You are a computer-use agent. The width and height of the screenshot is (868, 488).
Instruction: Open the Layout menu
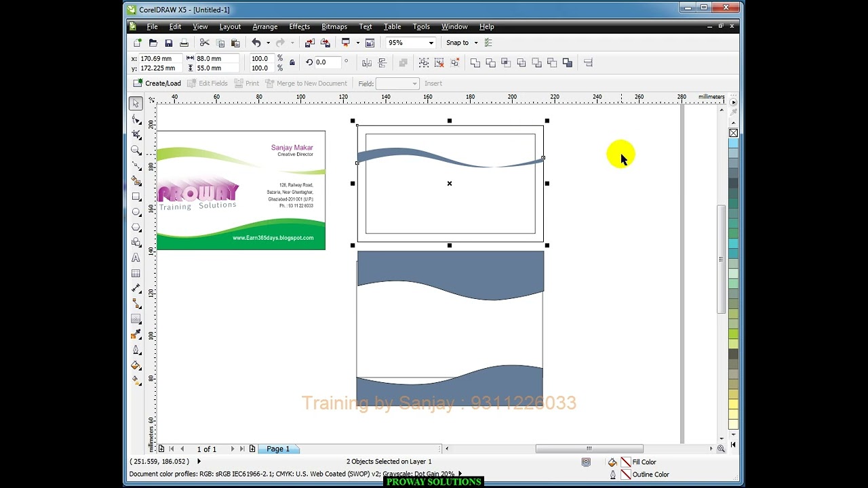click(x=230, y=26)
